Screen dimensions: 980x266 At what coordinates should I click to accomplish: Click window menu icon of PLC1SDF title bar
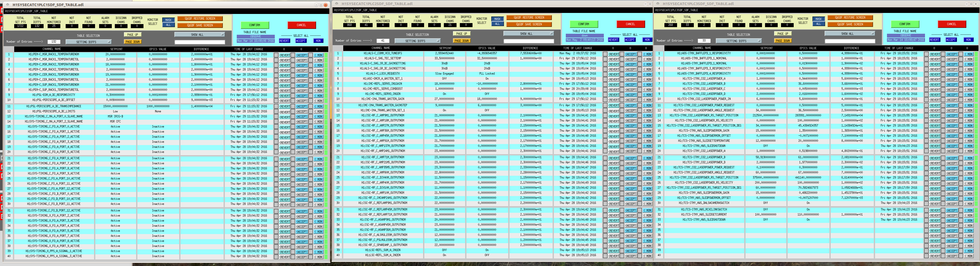pos(7,5)
